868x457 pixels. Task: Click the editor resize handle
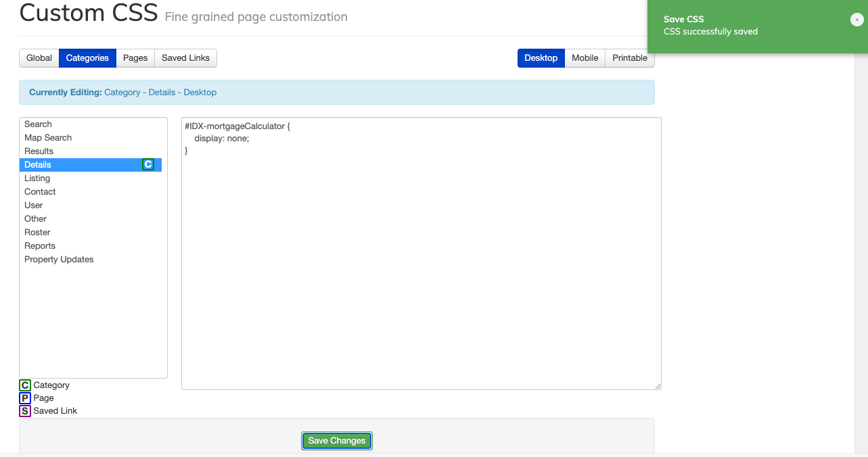(x=658, y=385)
